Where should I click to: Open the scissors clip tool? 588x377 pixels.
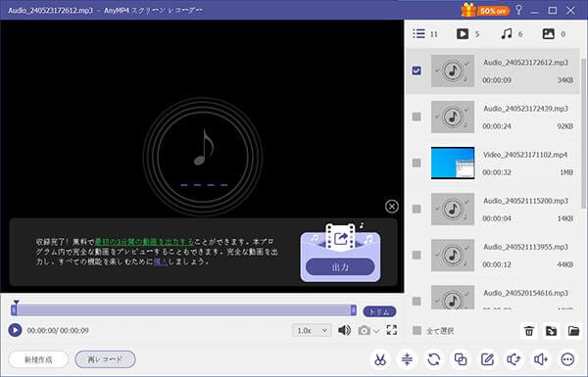click(380, 359)
